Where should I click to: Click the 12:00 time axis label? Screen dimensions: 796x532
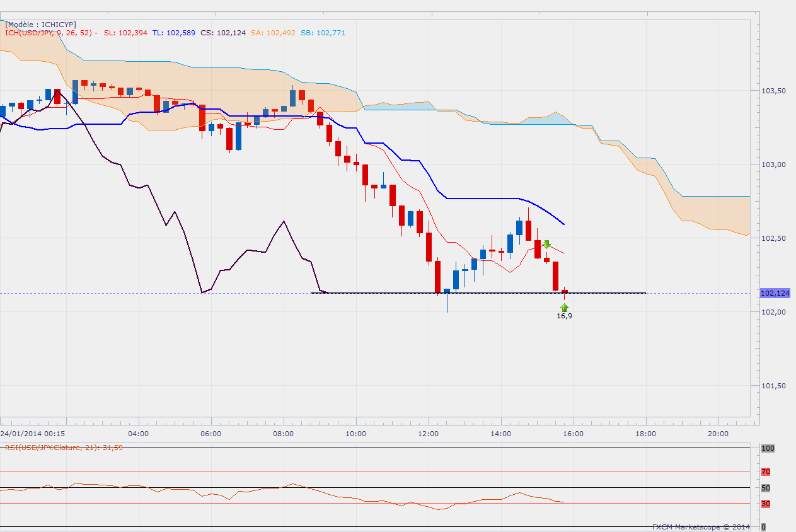point(428,434)
